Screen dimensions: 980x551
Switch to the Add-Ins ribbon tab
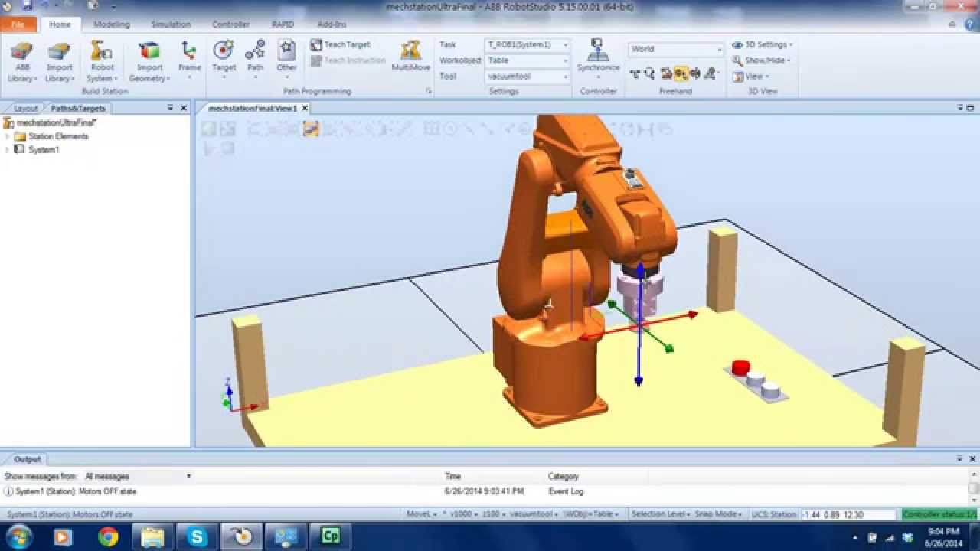[x=332, y=24]
